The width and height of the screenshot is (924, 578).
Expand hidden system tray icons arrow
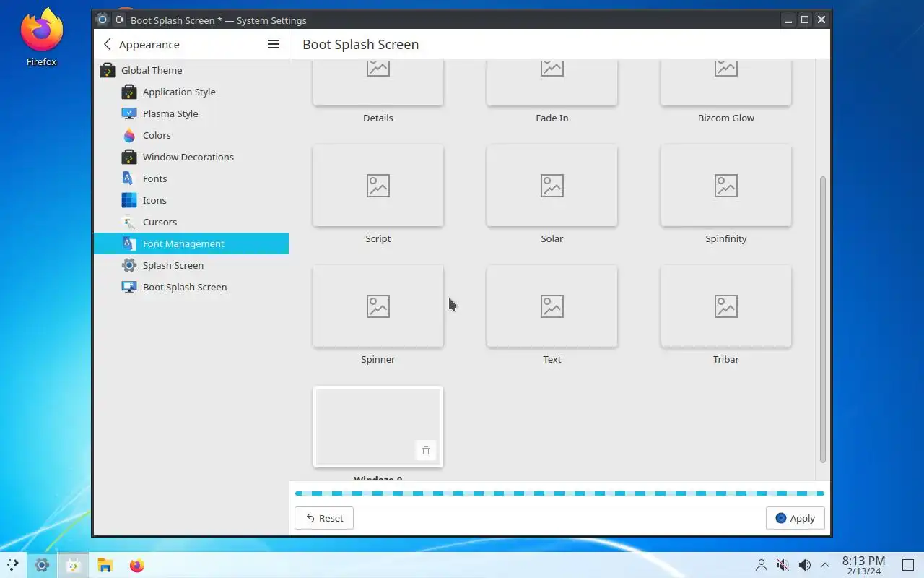click(x=825, y=565)
